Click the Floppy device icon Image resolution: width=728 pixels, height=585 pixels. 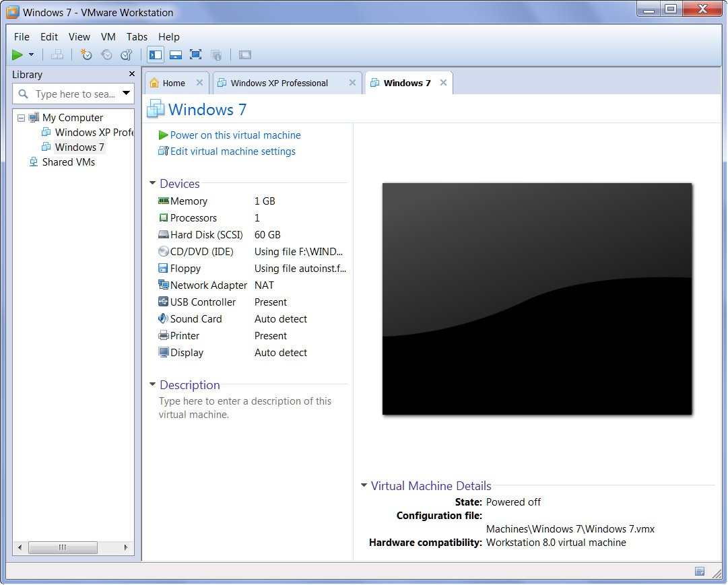tap(163, 269)
